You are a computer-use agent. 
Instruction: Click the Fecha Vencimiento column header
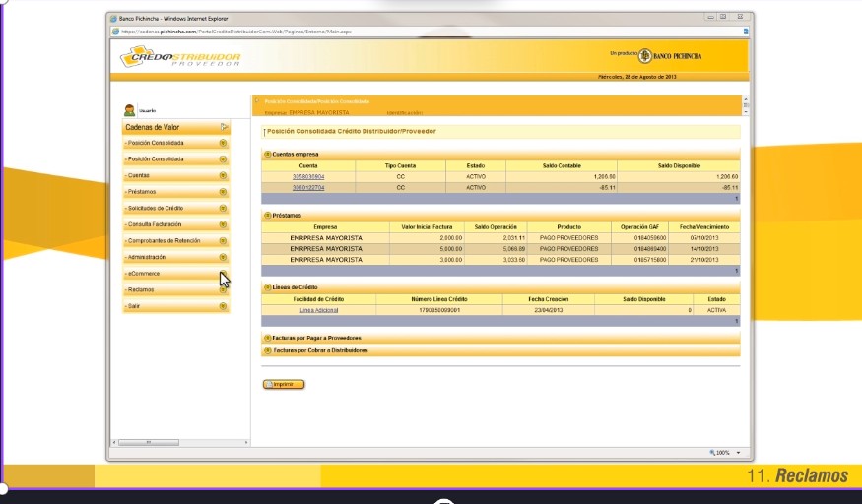pos(704,227)
